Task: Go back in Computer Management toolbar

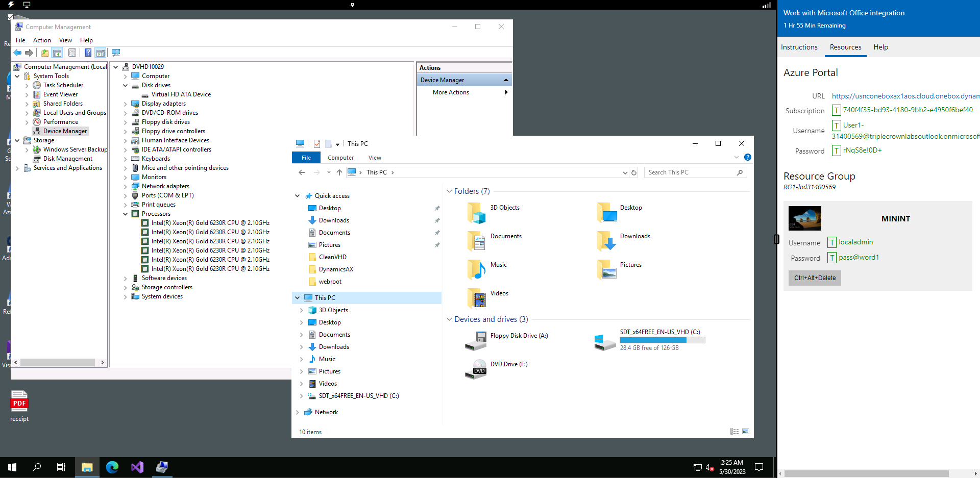Action: 18,53
